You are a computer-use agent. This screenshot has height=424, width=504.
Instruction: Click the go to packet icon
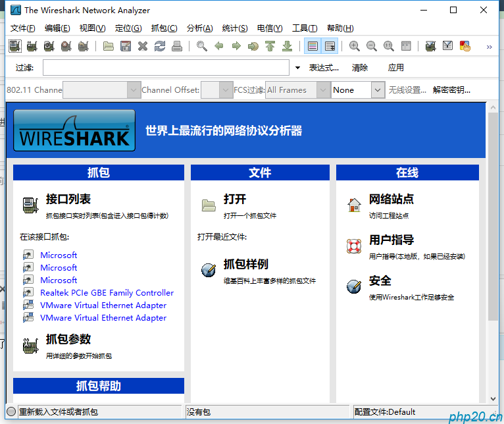253,46
